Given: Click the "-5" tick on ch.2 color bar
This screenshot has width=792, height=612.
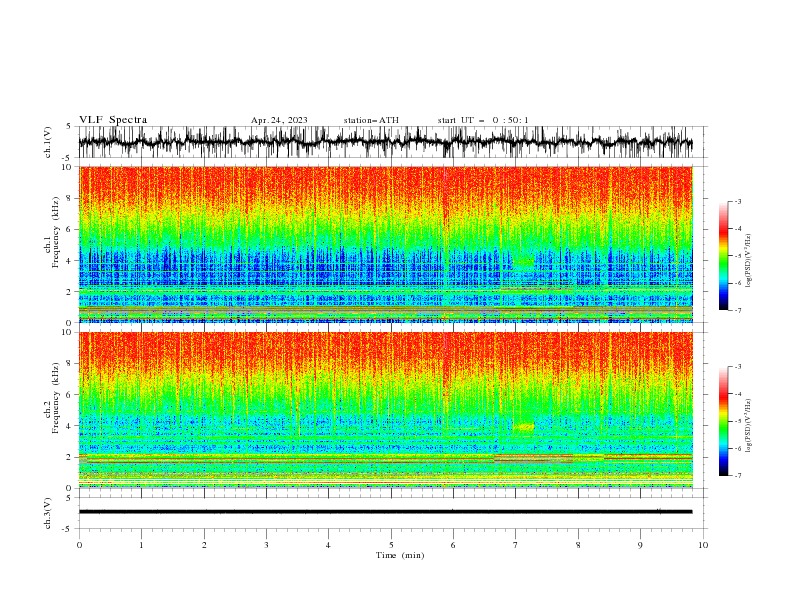Looking at the screenshot, I should tap(737, 421).
